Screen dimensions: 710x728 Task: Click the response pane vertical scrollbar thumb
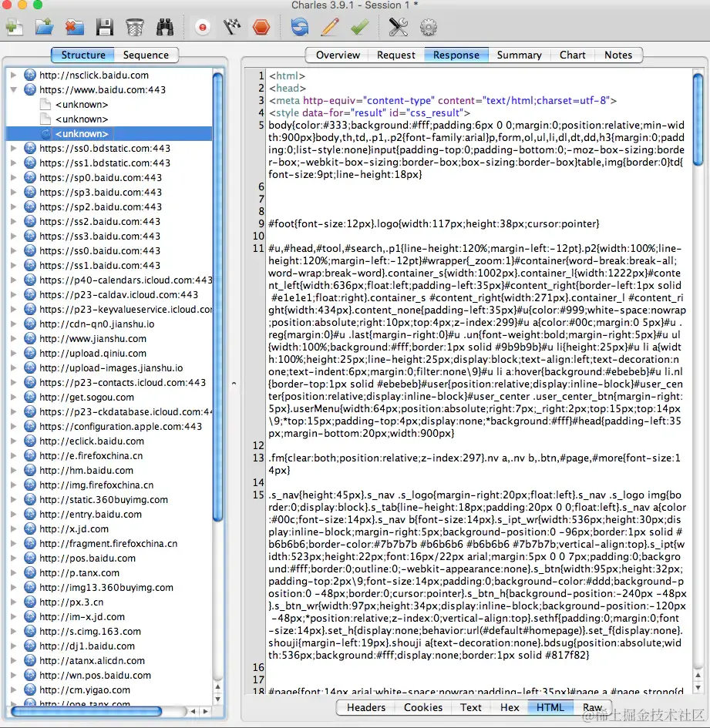698,119
